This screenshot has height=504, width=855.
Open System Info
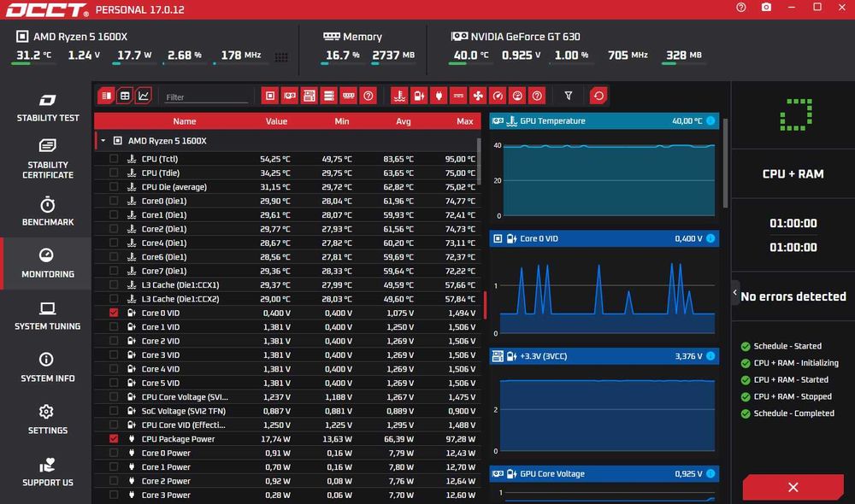[x=47, y=368]
